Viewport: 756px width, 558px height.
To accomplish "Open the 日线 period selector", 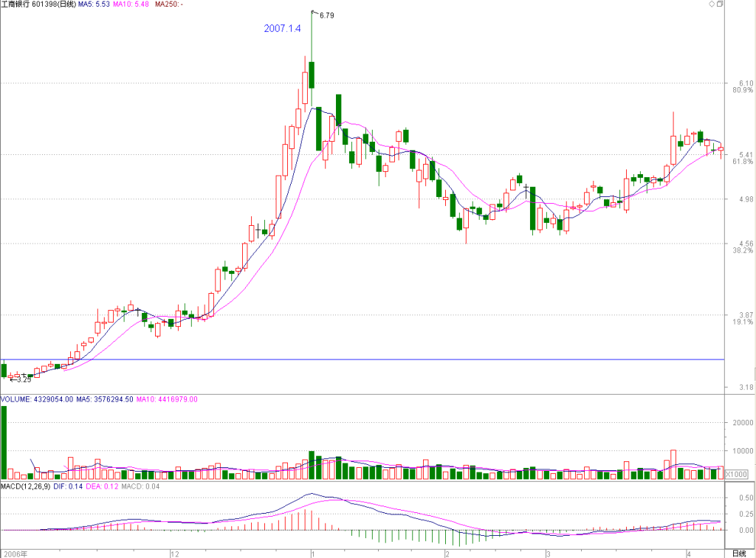I will click(739, 554).
